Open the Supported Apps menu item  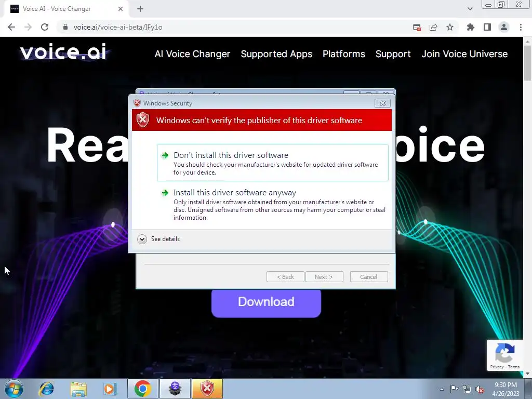(276, 54)
